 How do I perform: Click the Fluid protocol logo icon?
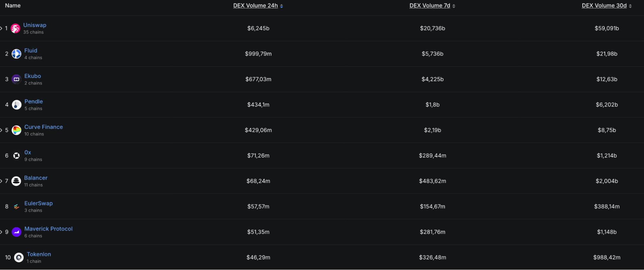point(16,54)
